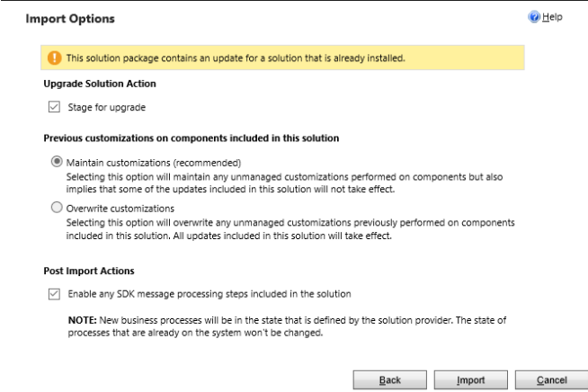
Task: Uncheck the Stage for upgrade checkbox
Action: [54, 107]
